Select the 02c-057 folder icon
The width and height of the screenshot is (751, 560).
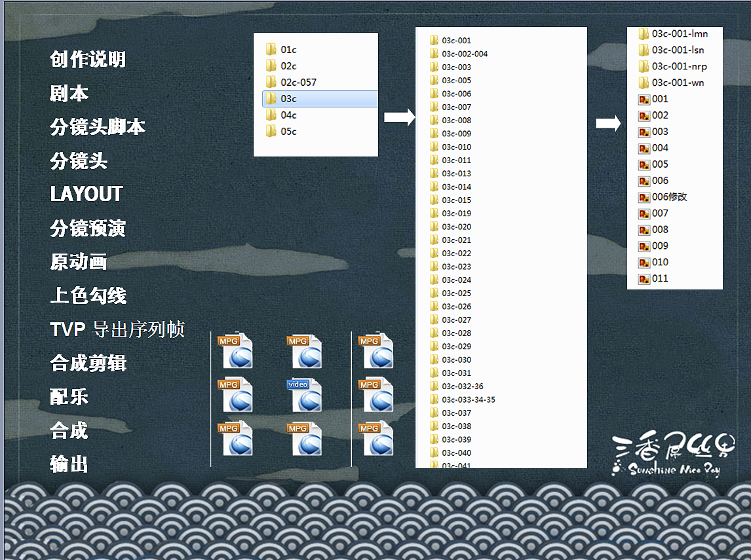coord(271,82)
